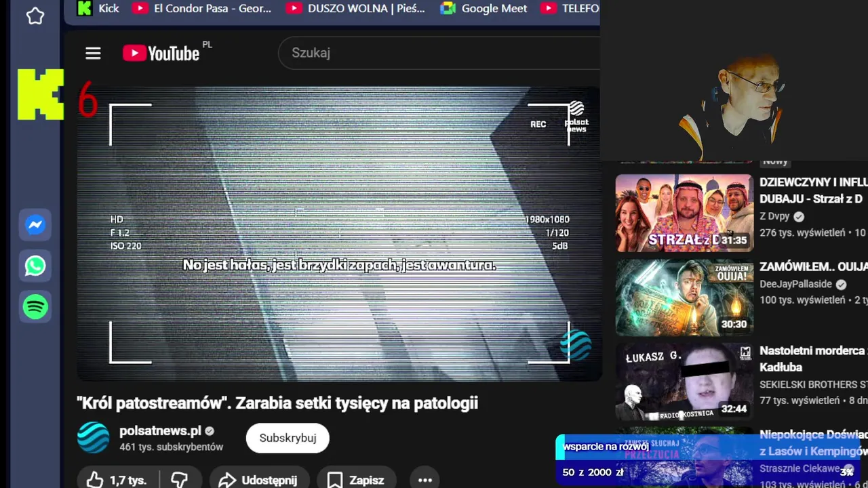Screen dimensions: 868x488
Task: Open the El Condor Pasa bookmark
Action: pos(202,8)
